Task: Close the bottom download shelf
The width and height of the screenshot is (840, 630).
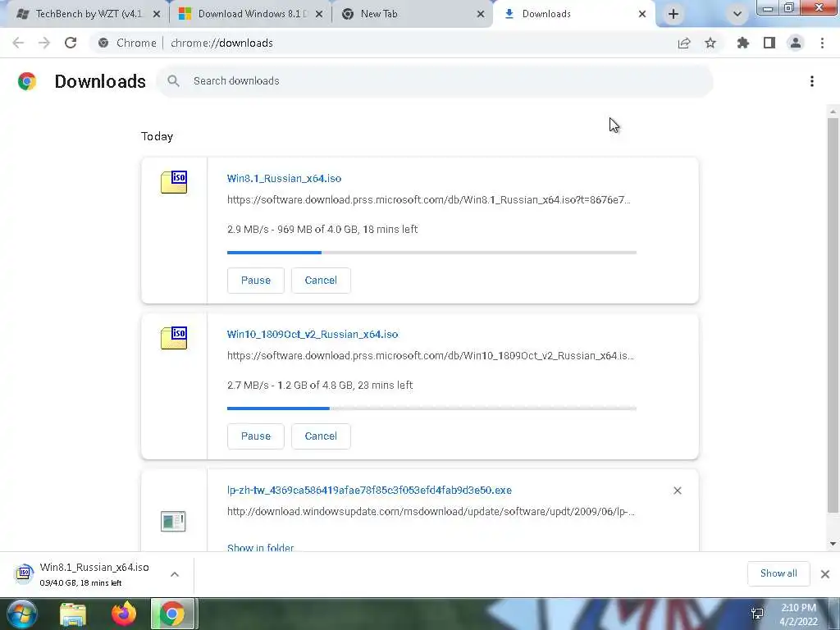Action: (825, 574)
